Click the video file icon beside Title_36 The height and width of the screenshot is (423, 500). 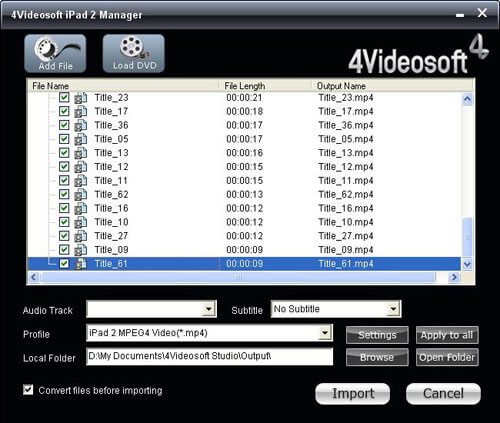[80, 125]
